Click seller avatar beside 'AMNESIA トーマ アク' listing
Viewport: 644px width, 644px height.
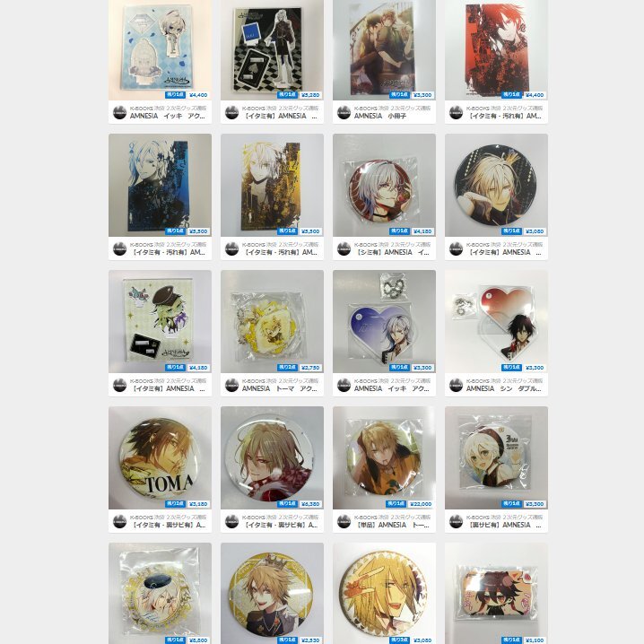(x=231, y=386)
